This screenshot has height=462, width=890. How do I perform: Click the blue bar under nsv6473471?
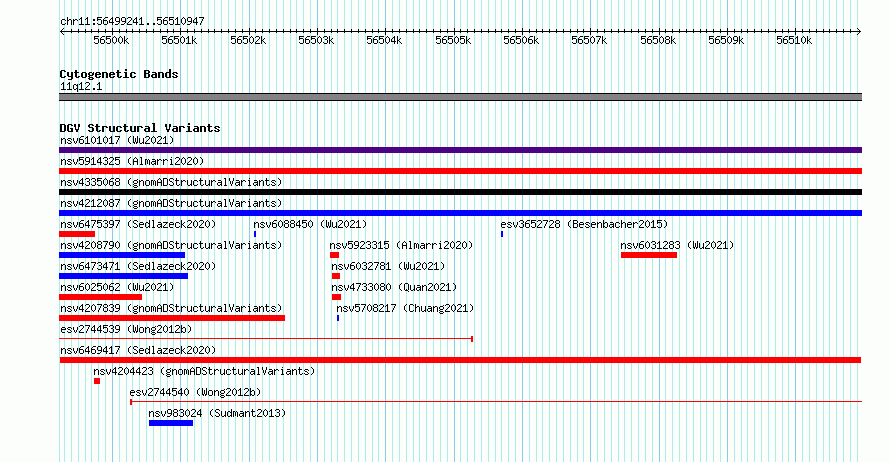123,276
